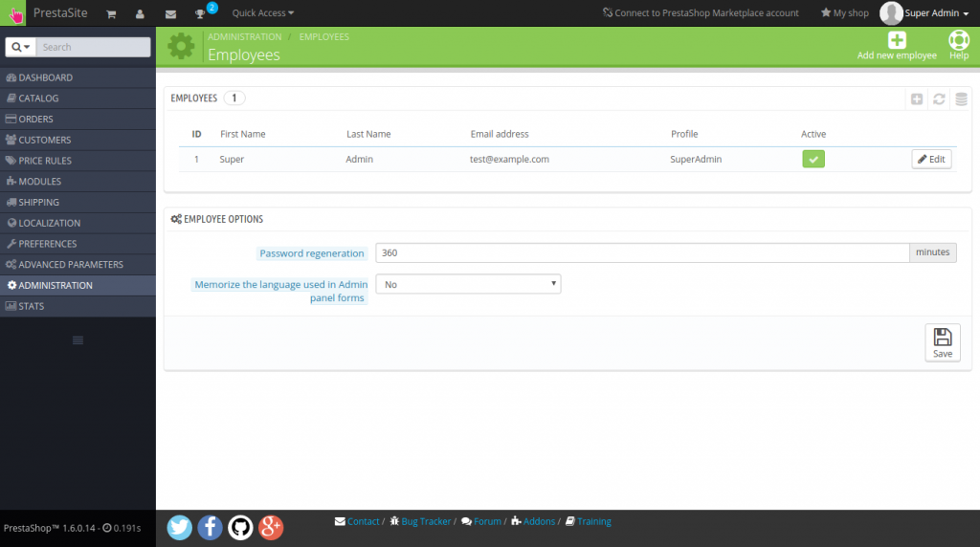Click the Password regeneration minutes field
This screenshot has height=547, width=980.
click(x=642, y=252)
